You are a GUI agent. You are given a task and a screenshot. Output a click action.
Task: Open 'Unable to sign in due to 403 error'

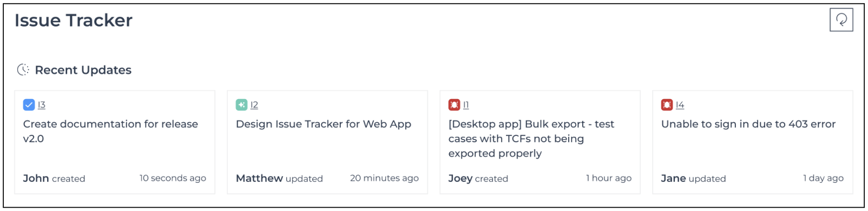pyautogui.click(x=748, y=124)
